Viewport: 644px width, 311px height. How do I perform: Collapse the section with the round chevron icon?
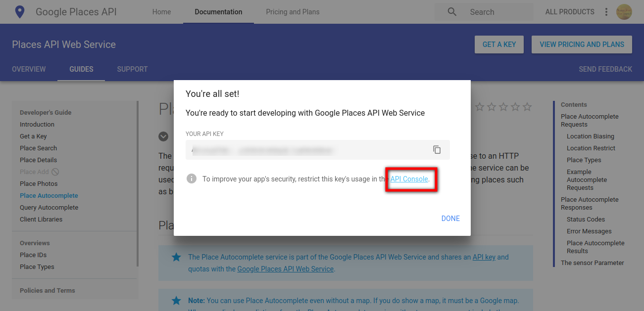coord(163,136)
